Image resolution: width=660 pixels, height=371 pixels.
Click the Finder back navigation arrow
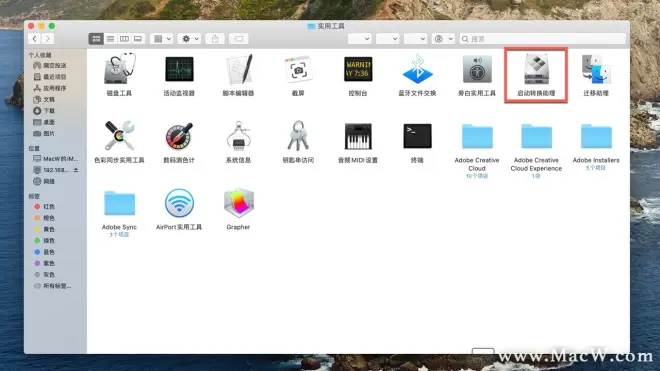35,39
